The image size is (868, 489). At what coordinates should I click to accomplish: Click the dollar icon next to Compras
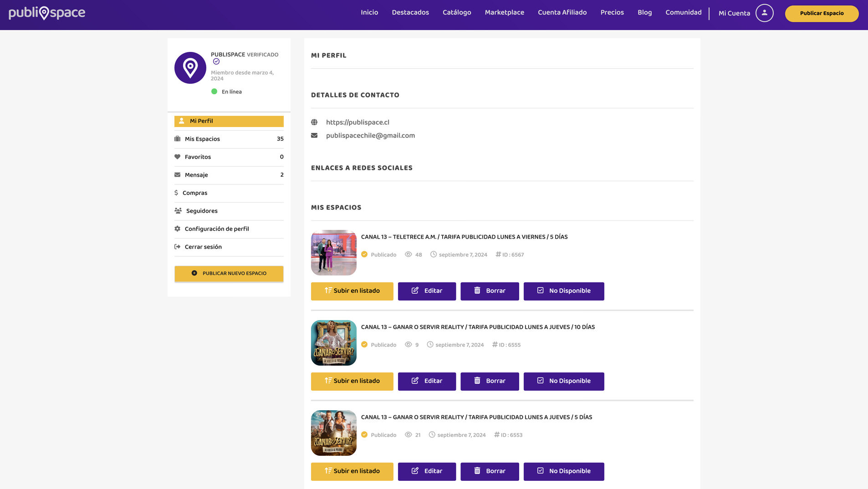coord(176,193)
